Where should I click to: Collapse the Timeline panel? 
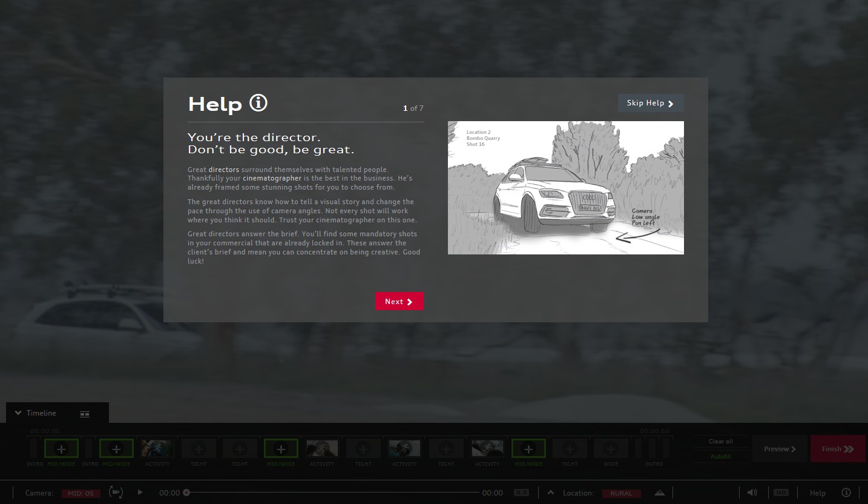[18, 413]
